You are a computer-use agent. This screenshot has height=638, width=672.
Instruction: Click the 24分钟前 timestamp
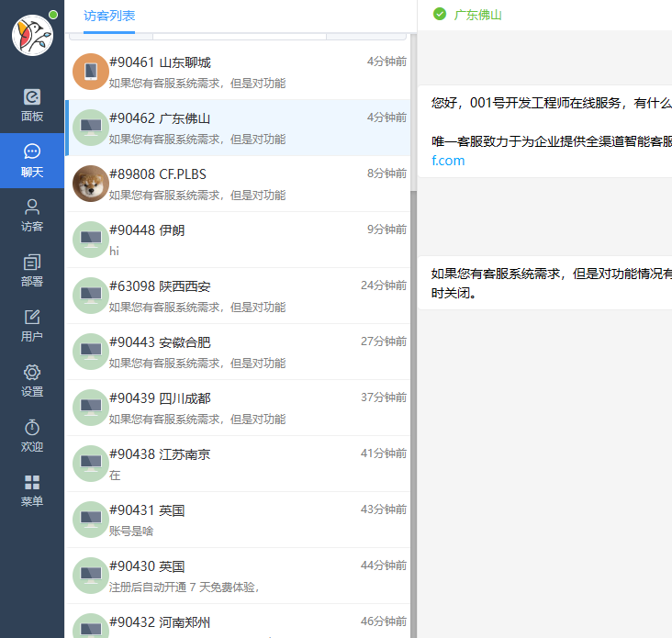[384, 285]
